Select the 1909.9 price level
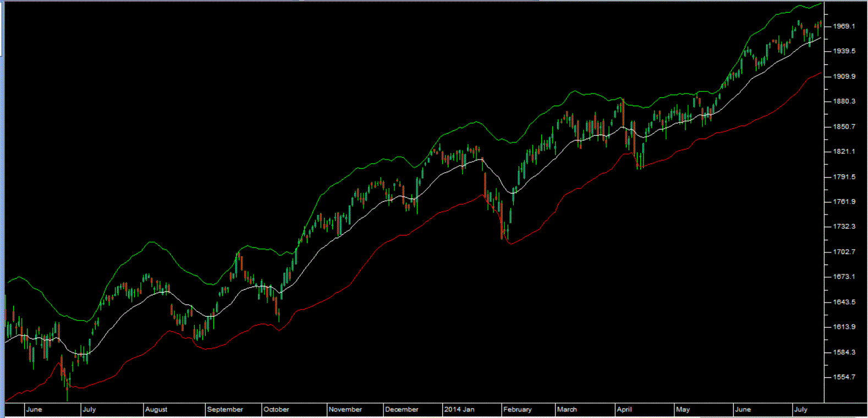This screenshot has width=868, height=418. [x=844, y=76]
